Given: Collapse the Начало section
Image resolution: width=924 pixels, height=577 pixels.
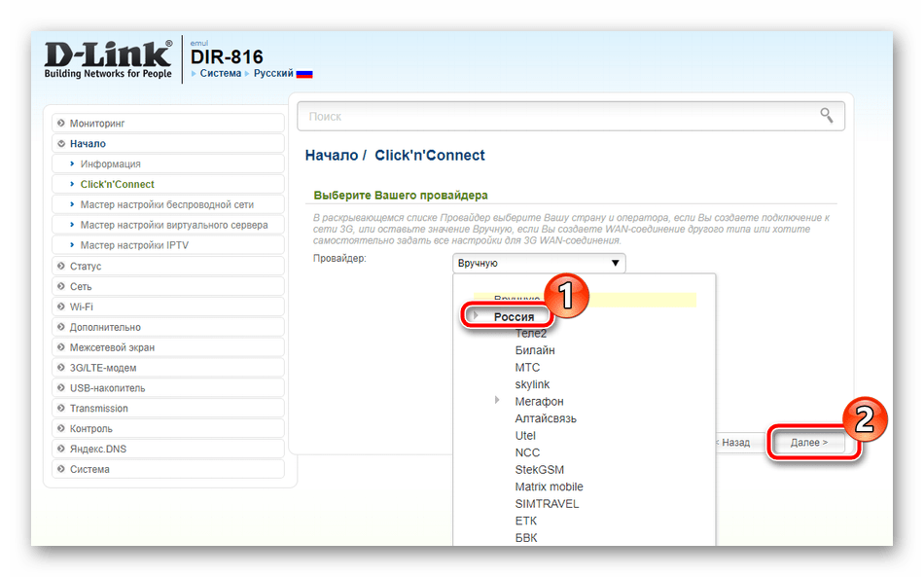Looking at the screenshot, I should pos(168,143).
